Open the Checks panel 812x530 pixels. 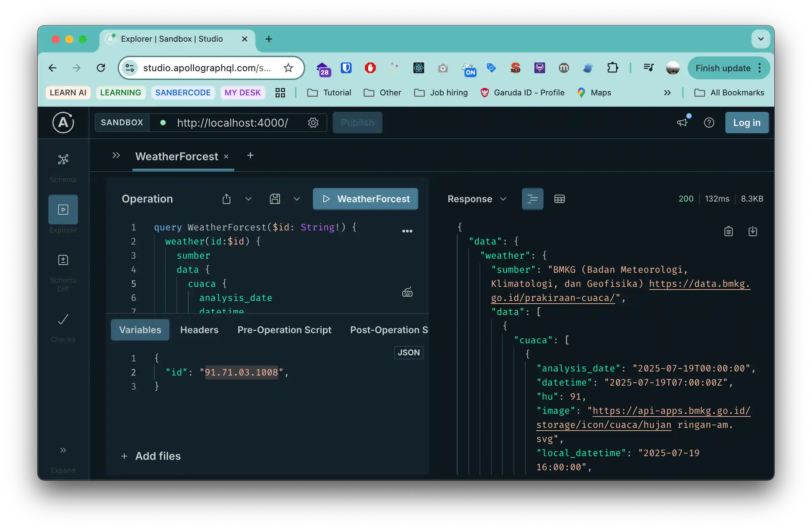[63, 319]
